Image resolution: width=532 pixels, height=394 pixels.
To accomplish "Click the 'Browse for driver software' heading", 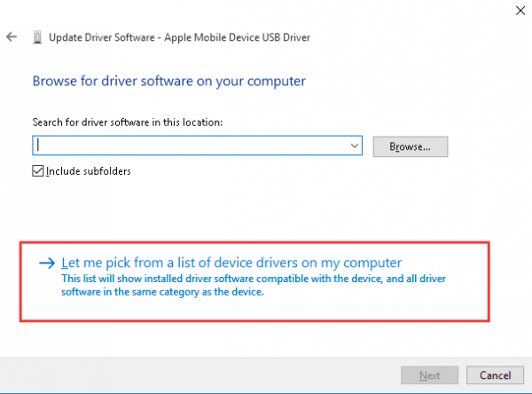I will pyautogui.click(x=168, y=81).
